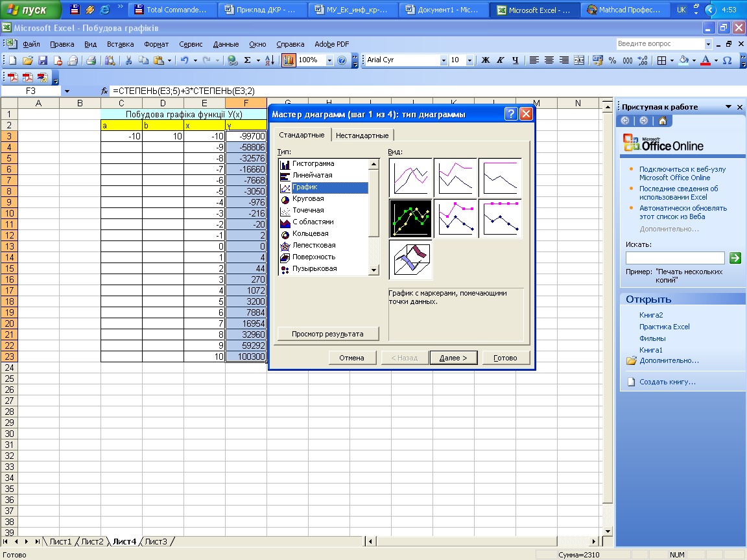Switch to Total Commander in the taskbar
Screen dimensions: 747x560
(x=172, y=10)
